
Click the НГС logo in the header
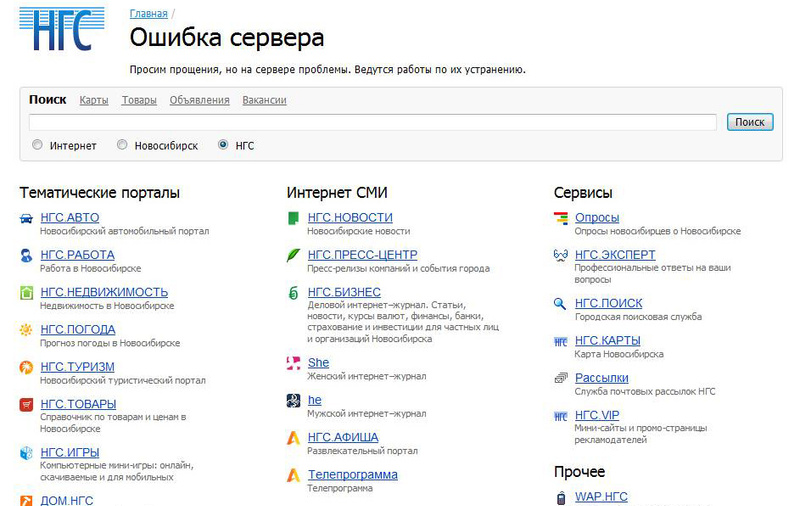coord(62,29)
